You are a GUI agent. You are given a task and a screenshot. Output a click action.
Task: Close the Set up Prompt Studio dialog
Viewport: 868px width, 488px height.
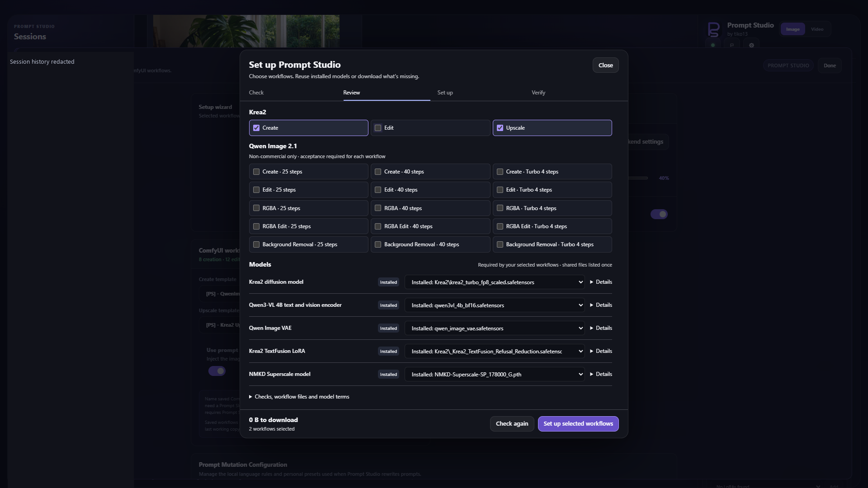point(606,66)
